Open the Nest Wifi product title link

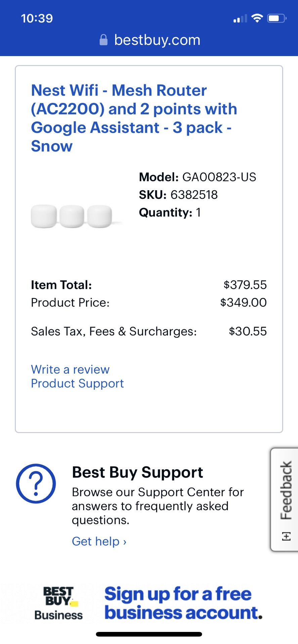(x=134, y=118)
